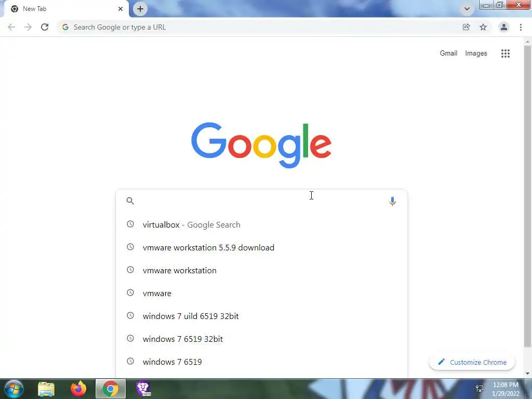Choose the vmware workstation suggestion
This screenshot has width=532, height=399.
[x=261, y=270]
